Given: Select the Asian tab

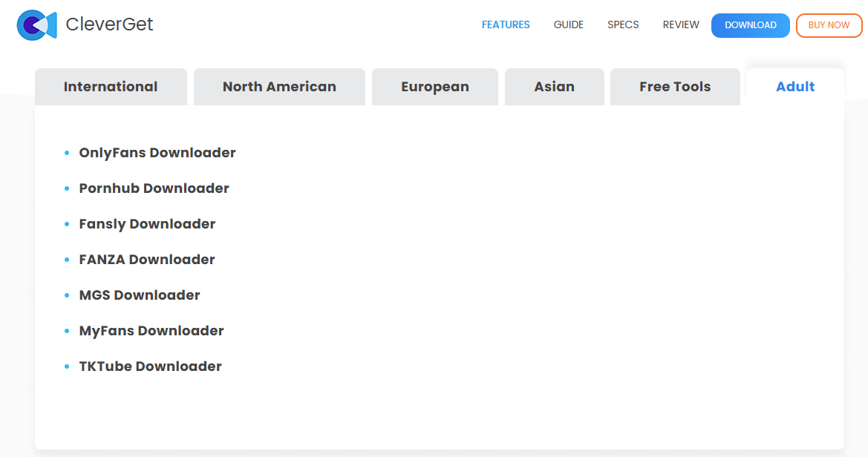Looking at the screenshot, I should pyautogui.click(x=554, y=87).
